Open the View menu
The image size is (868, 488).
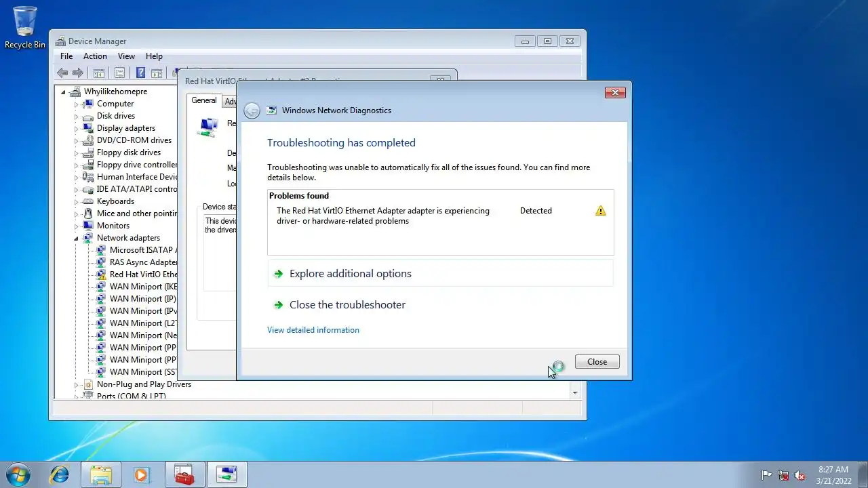[126, 56]
